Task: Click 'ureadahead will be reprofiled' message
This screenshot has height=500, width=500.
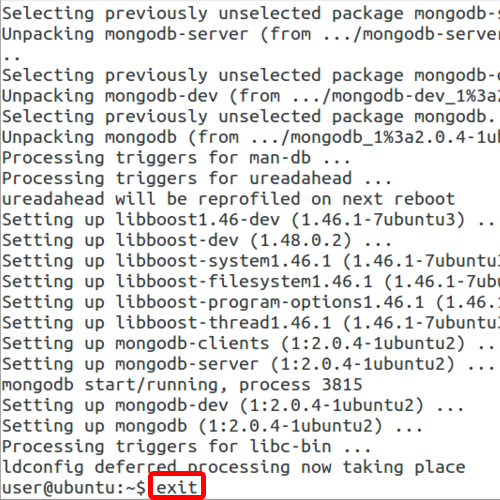Action: pos(228,199)
